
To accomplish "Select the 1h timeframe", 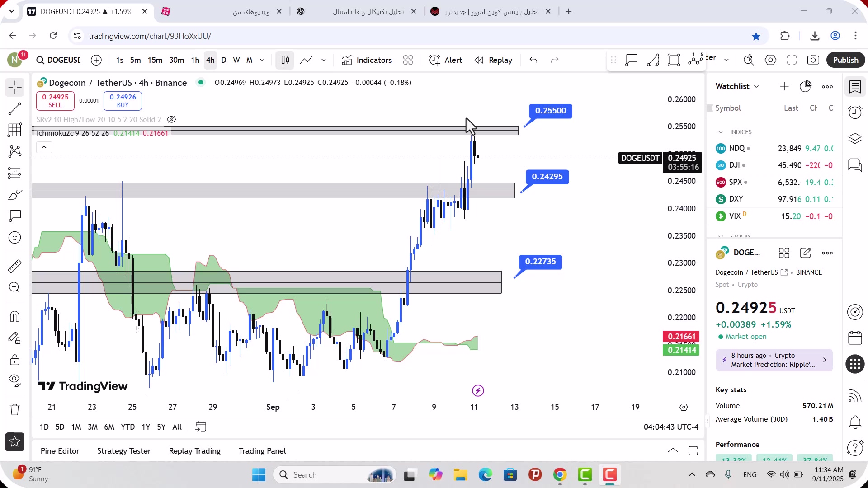I will pyautogui.click(x=195, y=60).
